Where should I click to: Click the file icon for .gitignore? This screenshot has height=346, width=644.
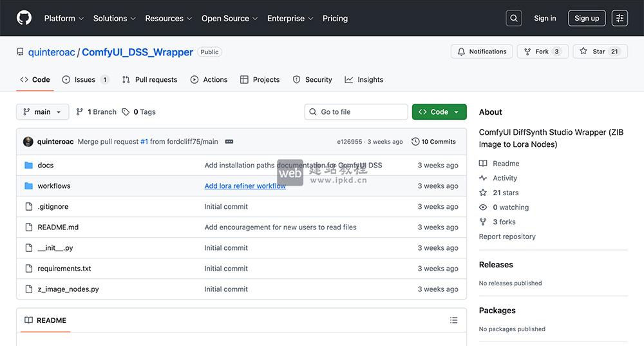(29, 206)
